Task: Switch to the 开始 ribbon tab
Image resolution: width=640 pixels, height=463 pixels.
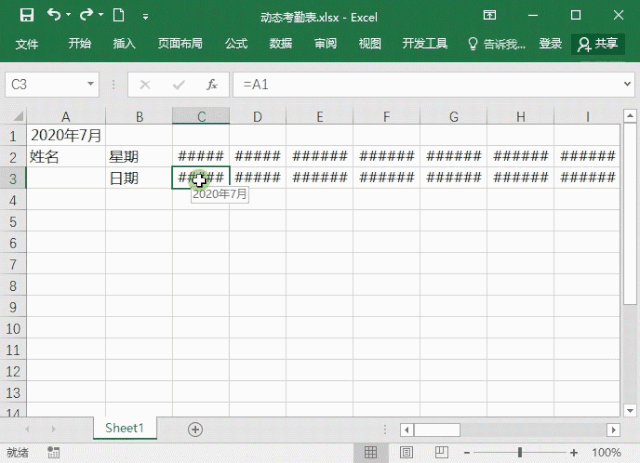Action: pos(80,43)
